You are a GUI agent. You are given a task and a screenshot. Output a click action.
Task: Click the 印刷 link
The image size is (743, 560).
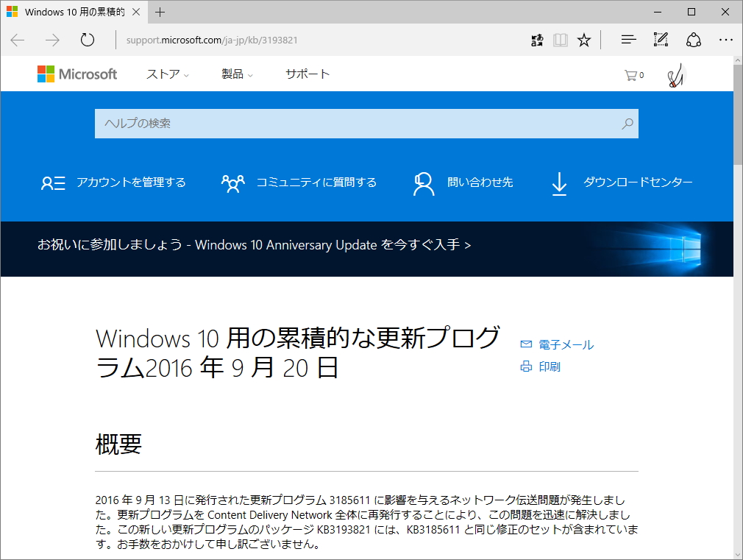pos(550,366)
